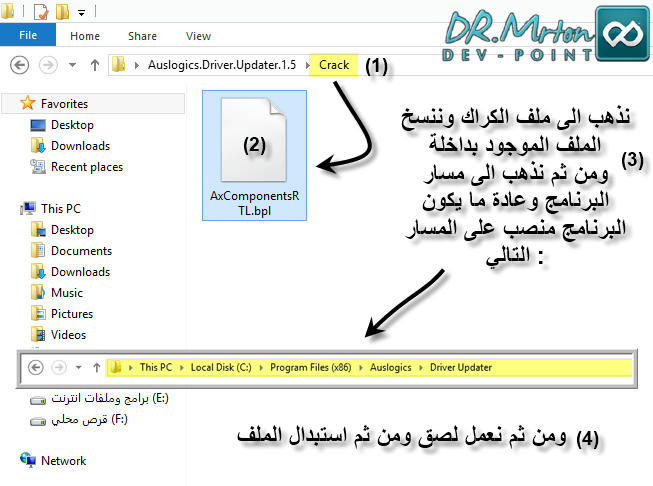Click the folder icon in the upper address bar
This screenshot has height=486, width=653.
[x=119, y=65]
